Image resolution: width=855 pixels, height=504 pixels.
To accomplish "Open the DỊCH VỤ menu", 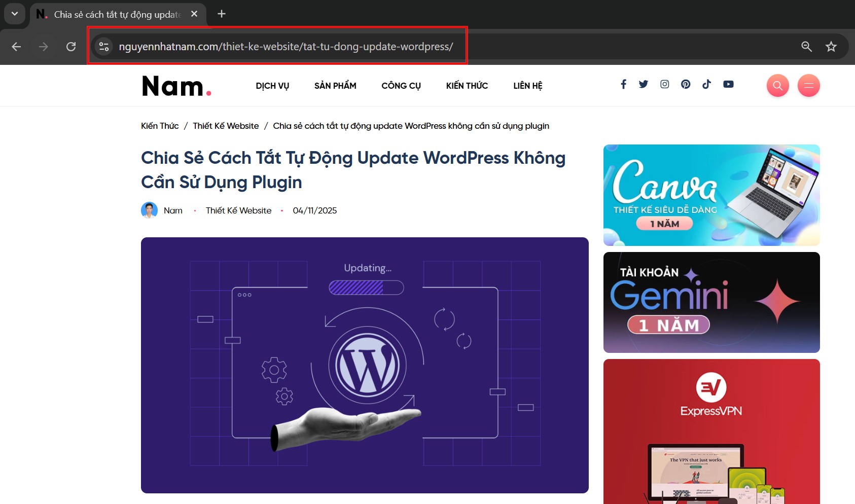I will pos(272,85).
